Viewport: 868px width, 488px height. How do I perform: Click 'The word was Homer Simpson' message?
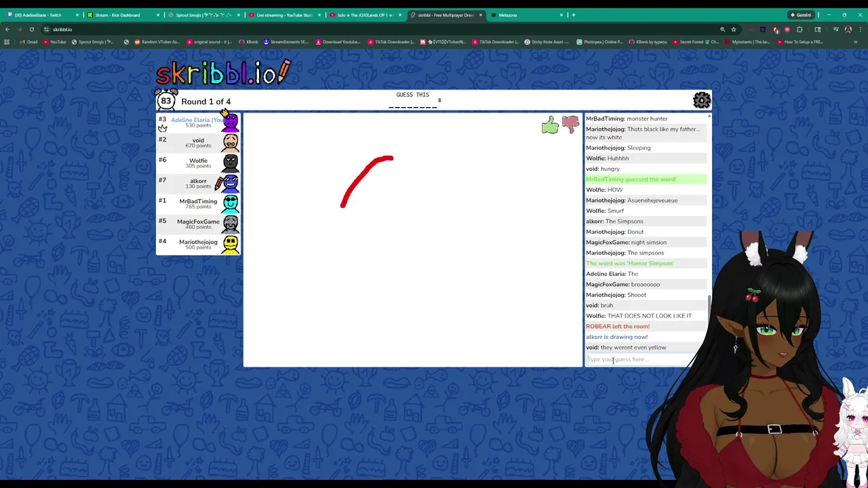630,263
